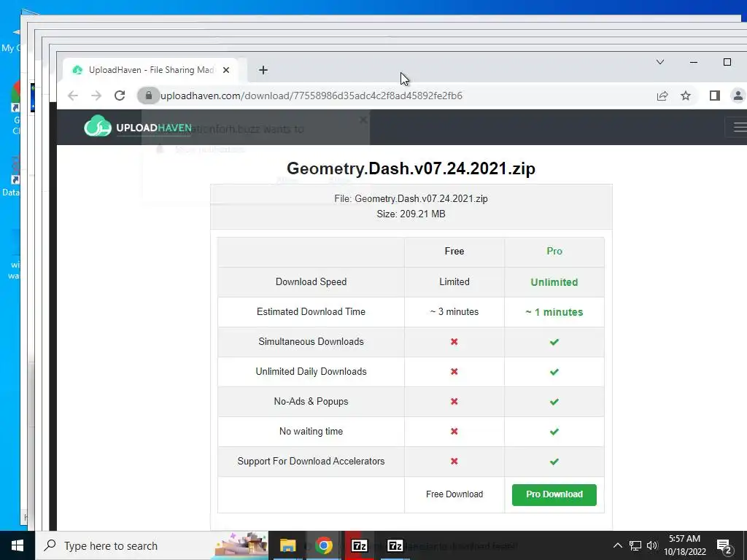The height and width of the screenshot is (560, 747).
Task: Click the padlock site info icon
Action: coord(149,96)
